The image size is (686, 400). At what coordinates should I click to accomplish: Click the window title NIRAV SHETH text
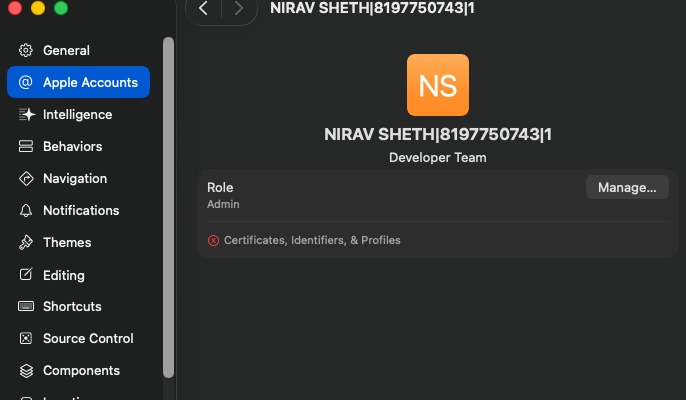tap(372, 8)
